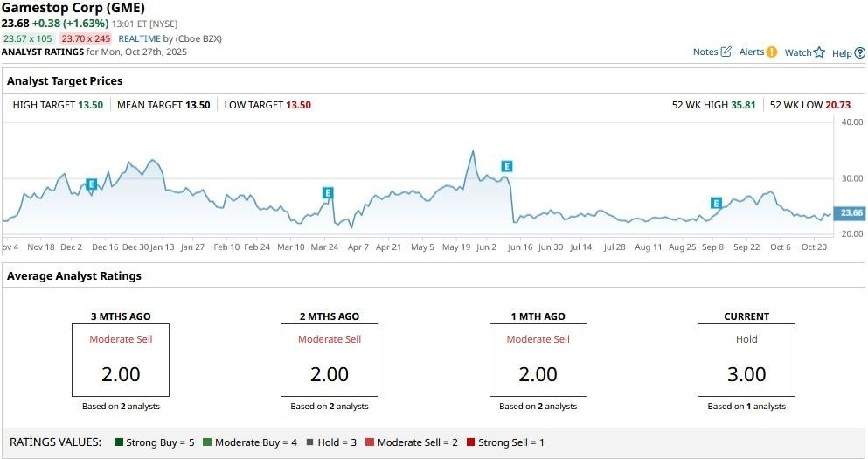
Task: Click the Moderate Buy = 4 legend label
Action: click(x=256, y=442)
